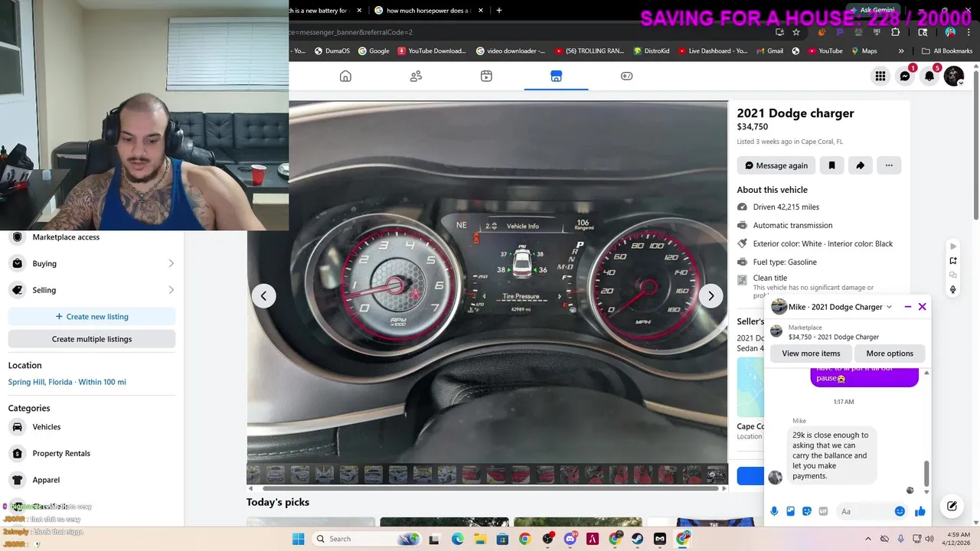Image resolution: width=980 pixels, height=551 pixels.
Task: Expand hidden bookmarks chevron
Action: [901, 51]
